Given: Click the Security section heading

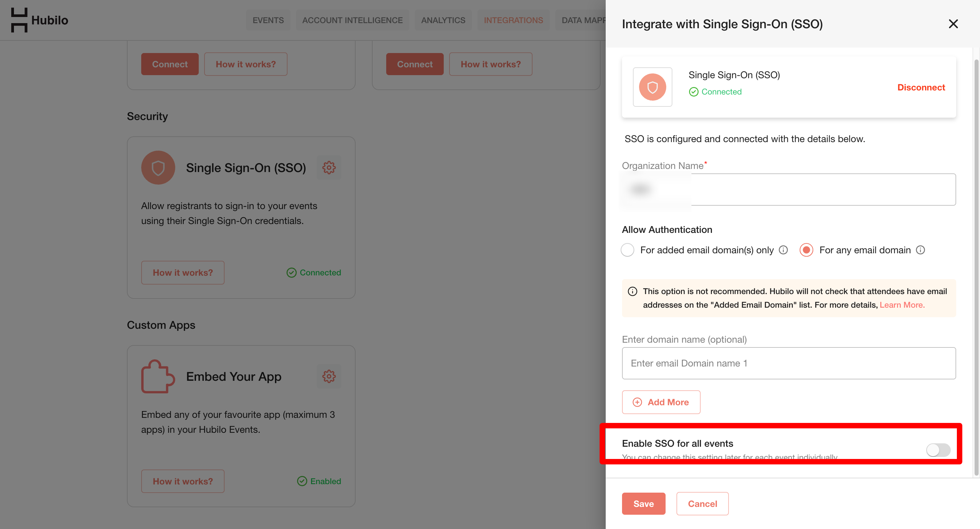Looking at the screenshot, I should tap(147, 116).
